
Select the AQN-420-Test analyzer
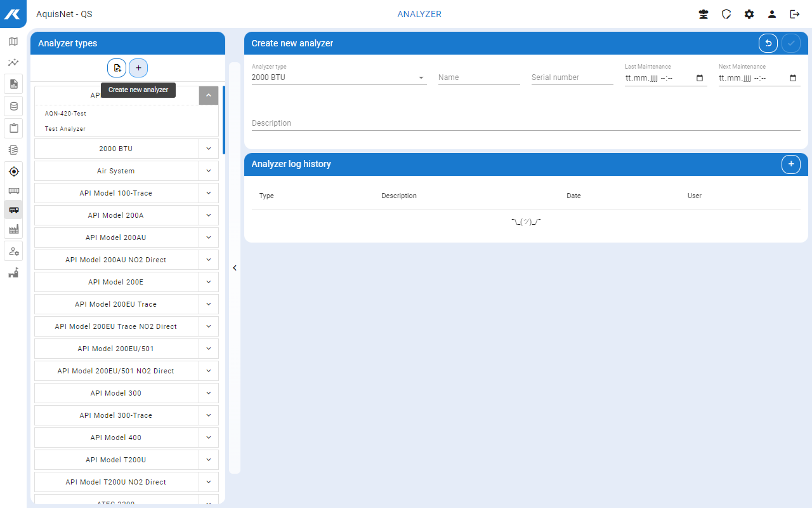point(65,114)
